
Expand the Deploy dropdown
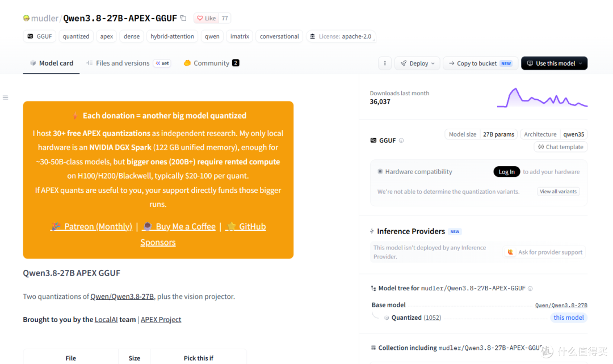click(418, 64)
